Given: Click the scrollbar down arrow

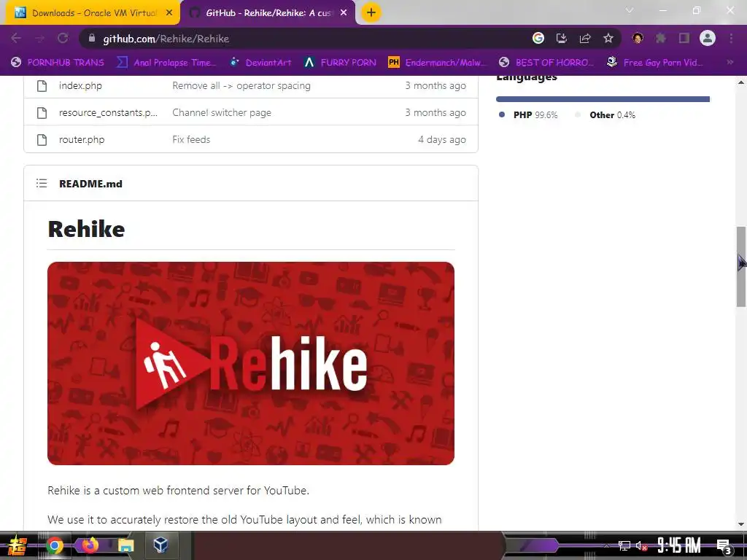Looking at the screenshot, I should coord(741,524).
